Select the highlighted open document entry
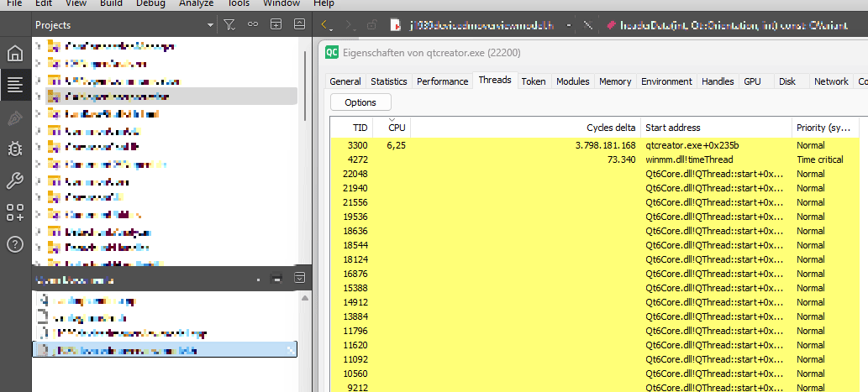 click(x=164, y=348)
